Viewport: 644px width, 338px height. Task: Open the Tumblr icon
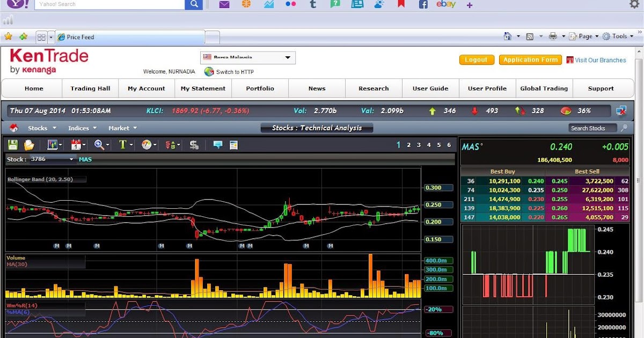pos(313,4)
